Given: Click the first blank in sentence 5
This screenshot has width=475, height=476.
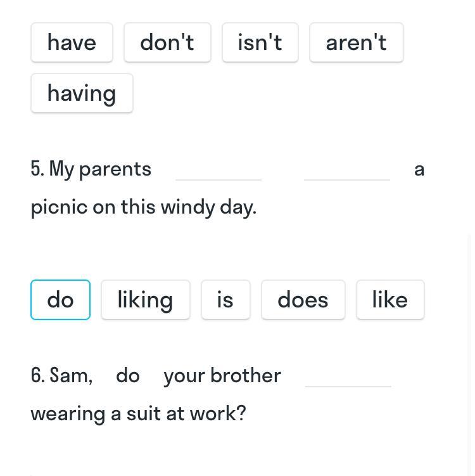Looking at the screenshot, I should tap(218, 170).
